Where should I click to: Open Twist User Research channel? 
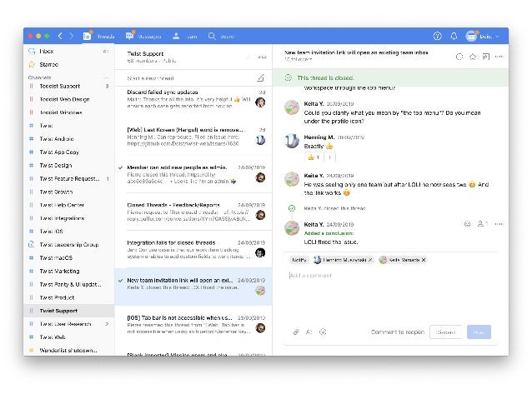pos(69,324)
